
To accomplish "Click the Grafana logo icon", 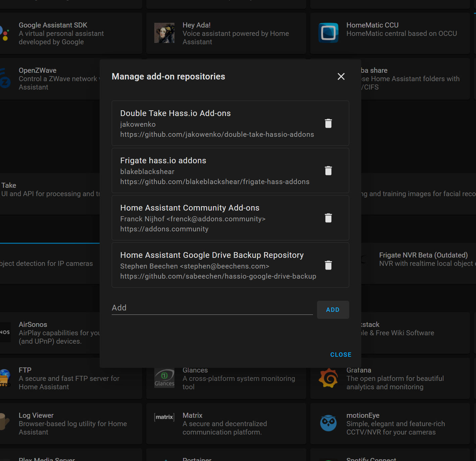I will (328, 378).
